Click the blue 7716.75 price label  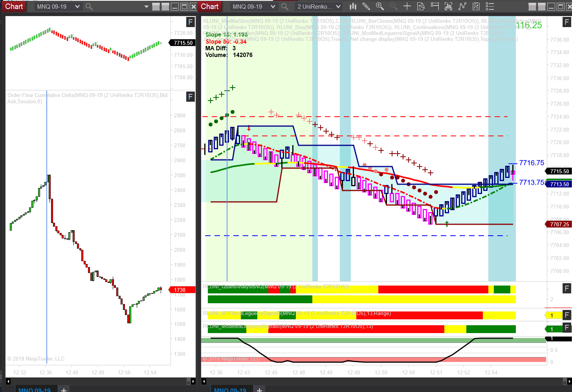pos(532,163)
